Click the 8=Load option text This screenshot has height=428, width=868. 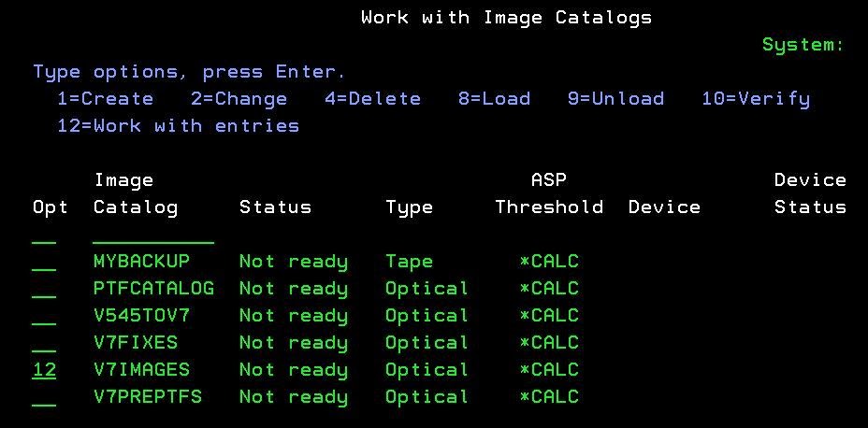(494, 99)
